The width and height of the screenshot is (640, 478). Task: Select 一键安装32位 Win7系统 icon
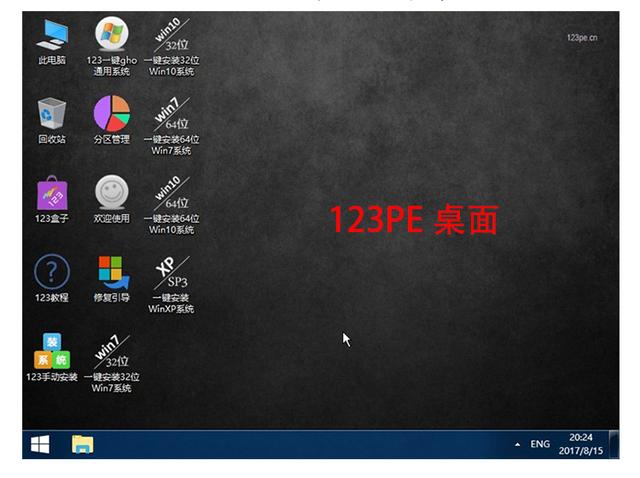coord(111,364)
